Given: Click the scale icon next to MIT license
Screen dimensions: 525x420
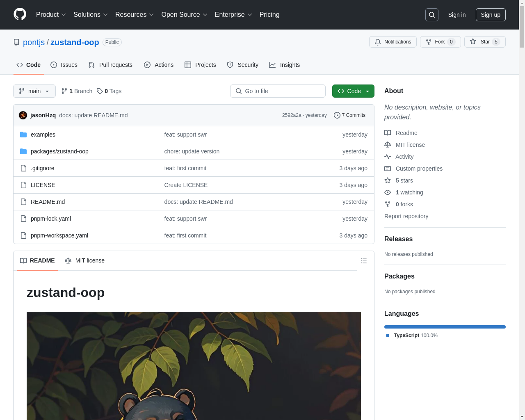Looking at the screenshot, I should coord(388,145).
